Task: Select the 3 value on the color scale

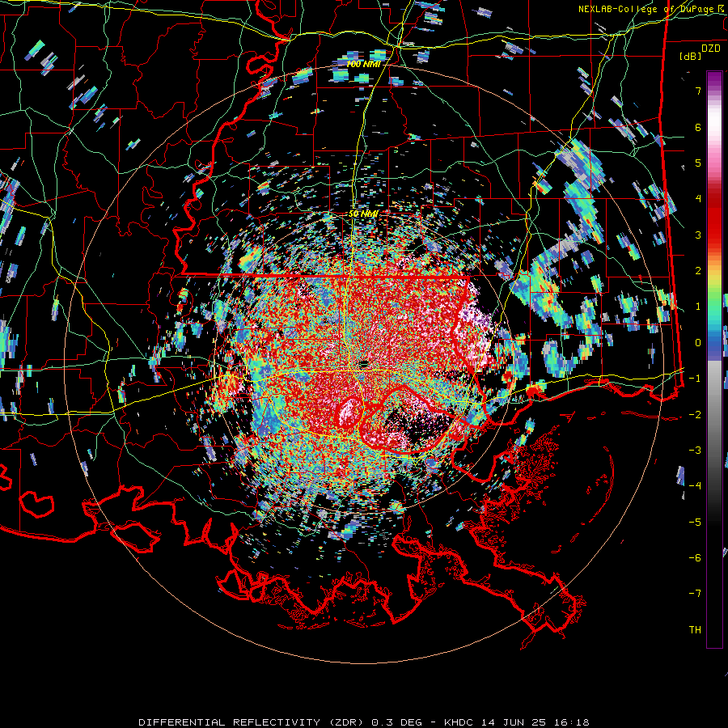Action: point(698,235)
